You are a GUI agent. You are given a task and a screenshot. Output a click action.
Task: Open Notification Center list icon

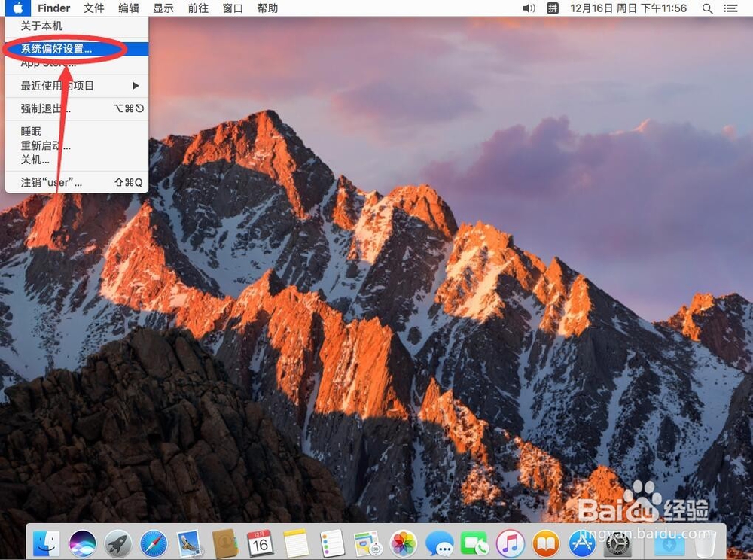pyautogui.click(x=731, y=8)
